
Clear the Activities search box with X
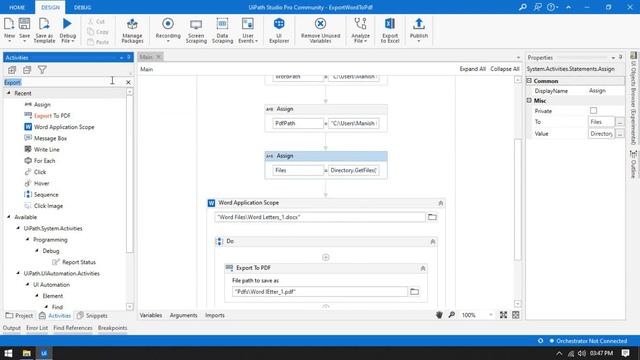(128, 82)
